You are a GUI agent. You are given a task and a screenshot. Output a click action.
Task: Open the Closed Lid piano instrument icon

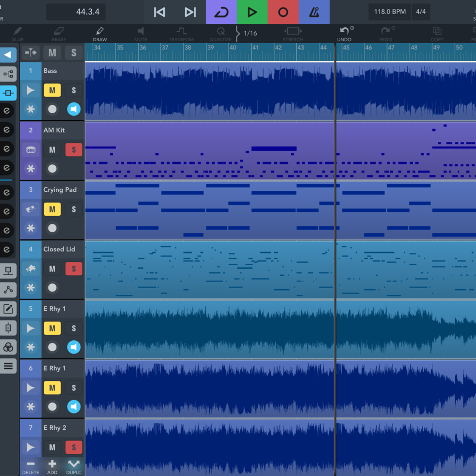(x=31, y=269)
